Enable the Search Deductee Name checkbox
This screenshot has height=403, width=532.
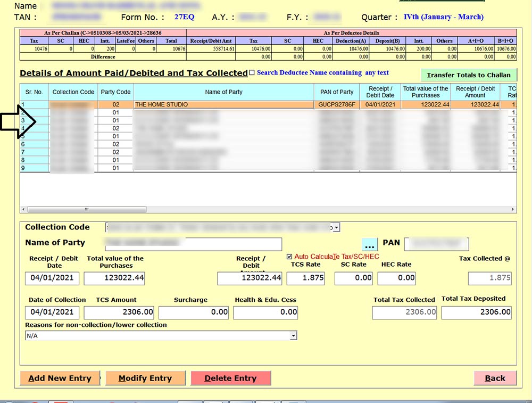point(252,73)
